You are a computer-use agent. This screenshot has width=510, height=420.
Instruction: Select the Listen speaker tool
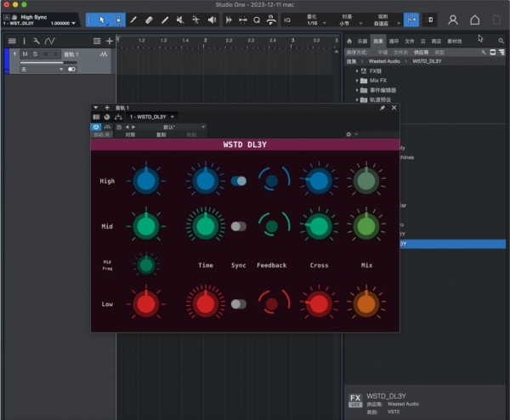point(212,20)
